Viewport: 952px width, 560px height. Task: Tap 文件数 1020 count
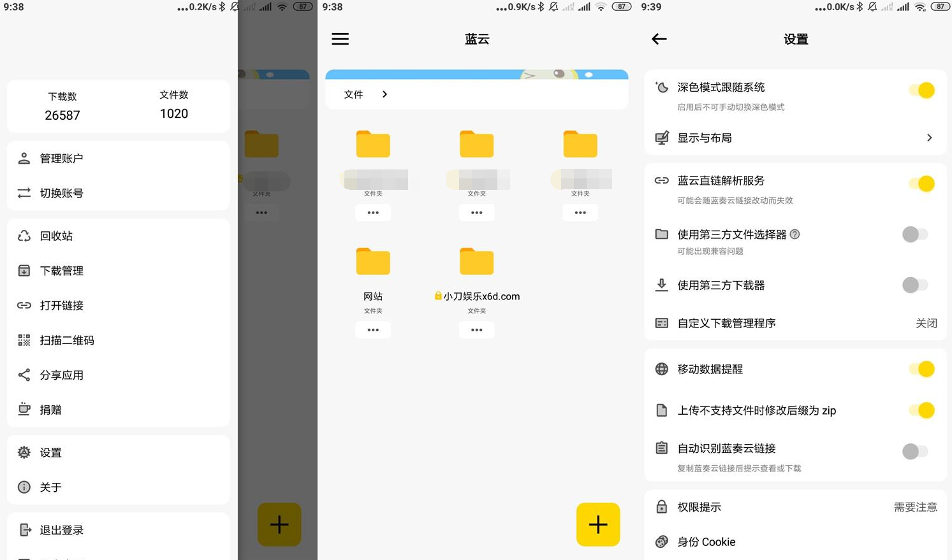(174, 105)
